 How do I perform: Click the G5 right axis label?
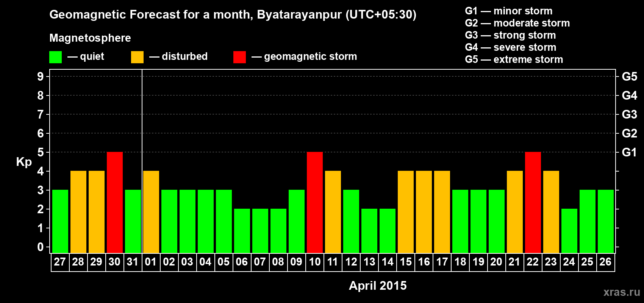(x=629, y=77)
